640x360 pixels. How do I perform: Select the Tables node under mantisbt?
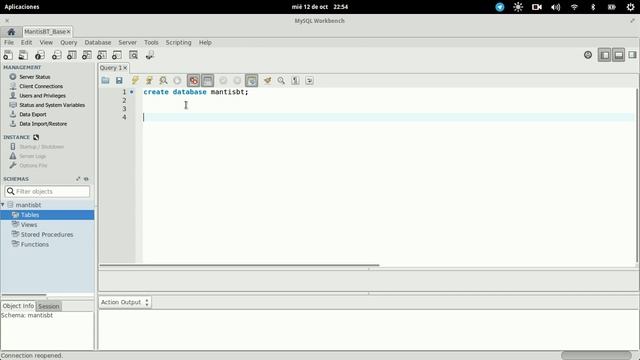47,215
